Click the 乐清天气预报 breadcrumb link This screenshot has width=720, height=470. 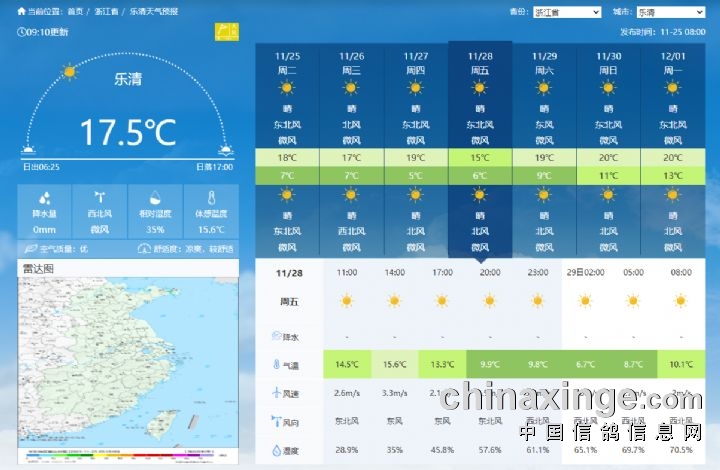coord(154,12)
